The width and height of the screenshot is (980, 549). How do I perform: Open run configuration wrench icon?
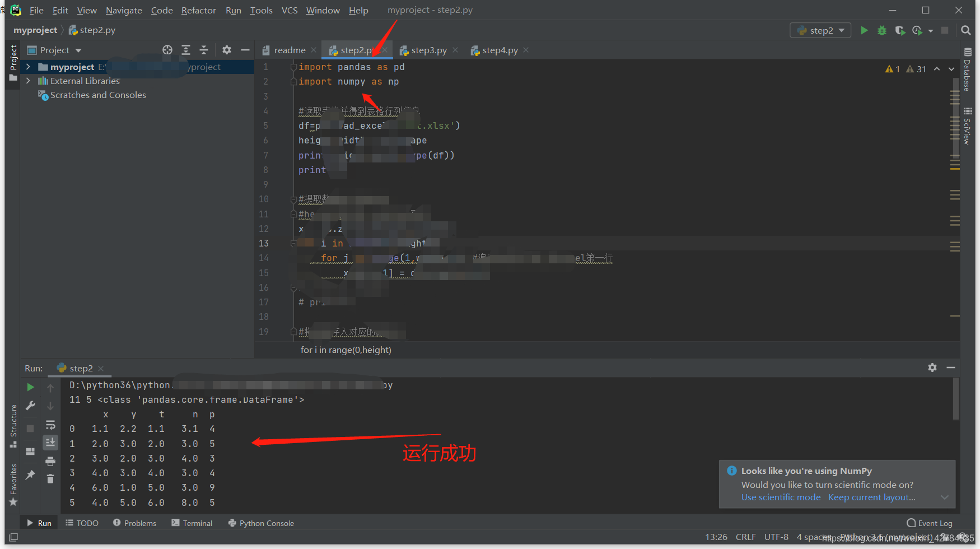point(31,405)
